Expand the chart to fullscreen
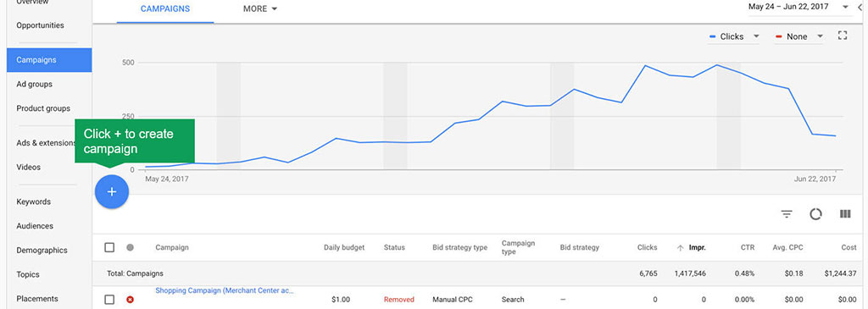The image size is (868, 309). (x=843, y=36)
